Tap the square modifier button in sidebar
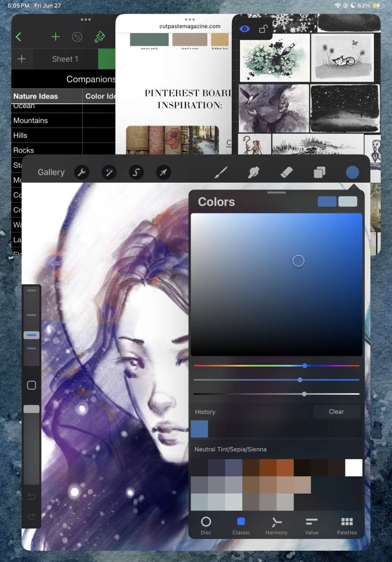392x562 pixels. point(32,385)
